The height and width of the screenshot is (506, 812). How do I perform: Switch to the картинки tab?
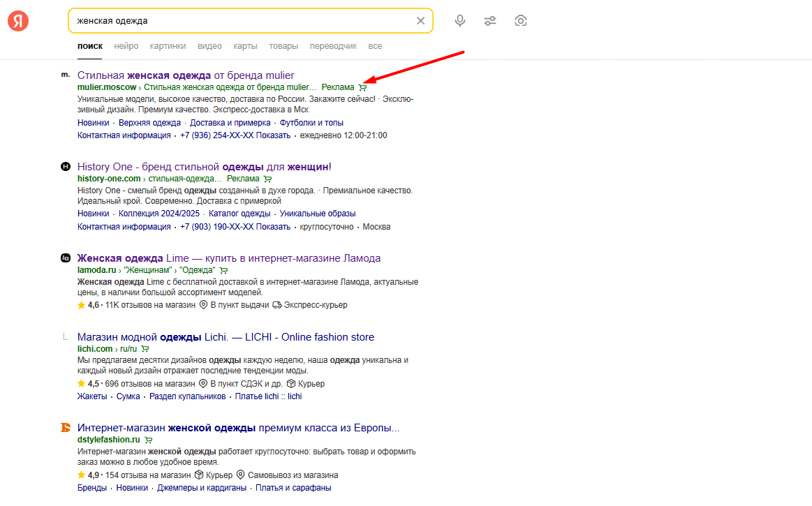168,46
